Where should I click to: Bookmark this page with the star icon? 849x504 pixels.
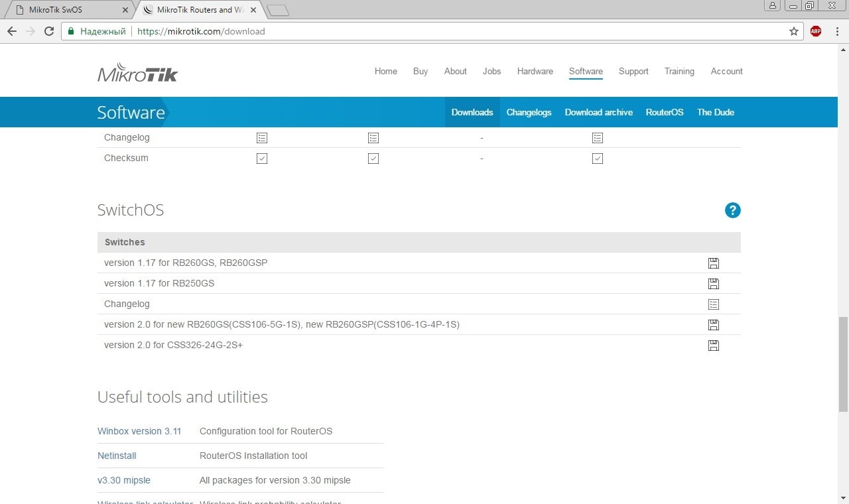(793, 31)
